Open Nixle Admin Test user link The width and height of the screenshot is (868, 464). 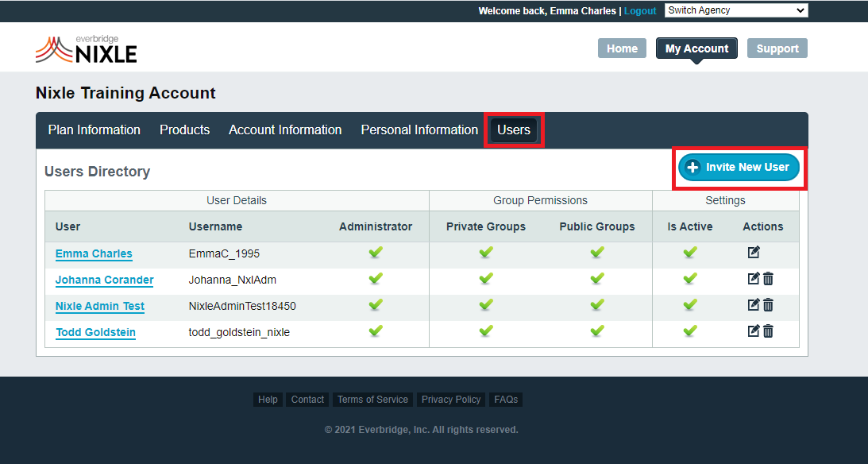pyautogui.click(x=99, y=306)
